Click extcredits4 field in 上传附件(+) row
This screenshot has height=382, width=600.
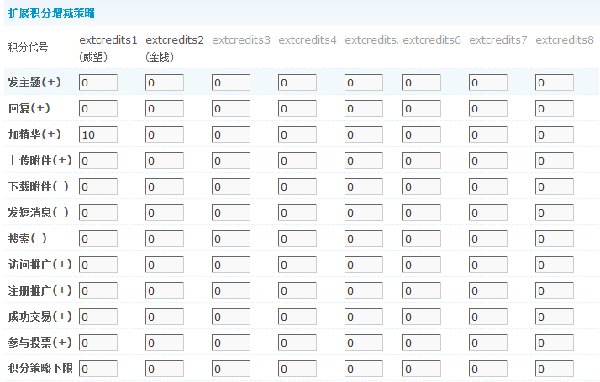tap(297, 161)
